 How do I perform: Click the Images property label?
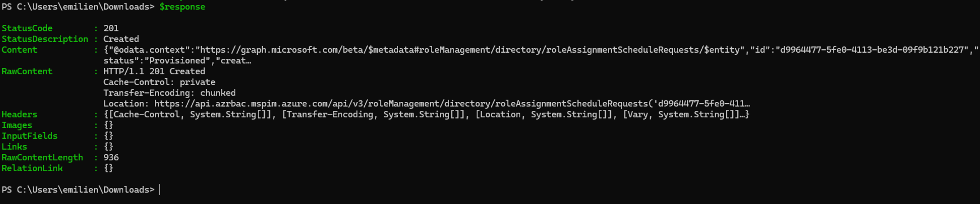[x=17, y=125]
